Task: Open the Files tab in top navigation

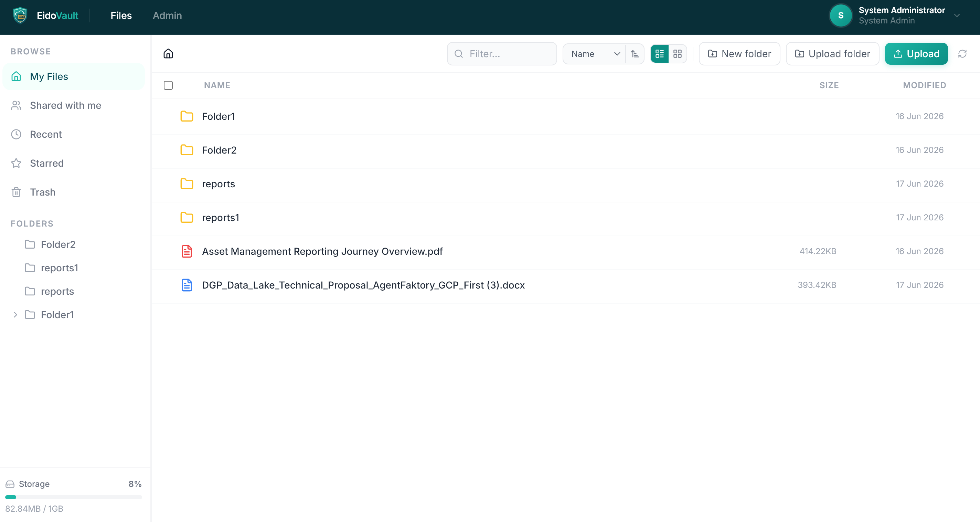Action: [x=121, y=15]
